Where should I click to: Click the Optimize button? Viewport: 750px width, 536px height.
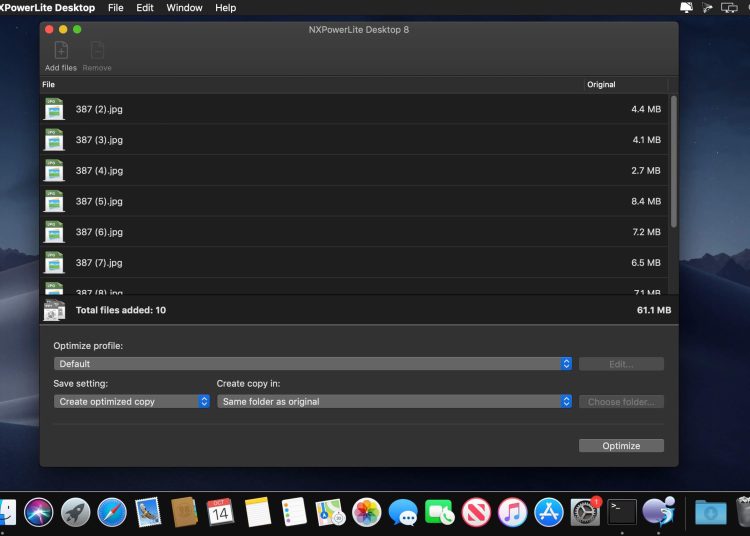click(621, 446)
